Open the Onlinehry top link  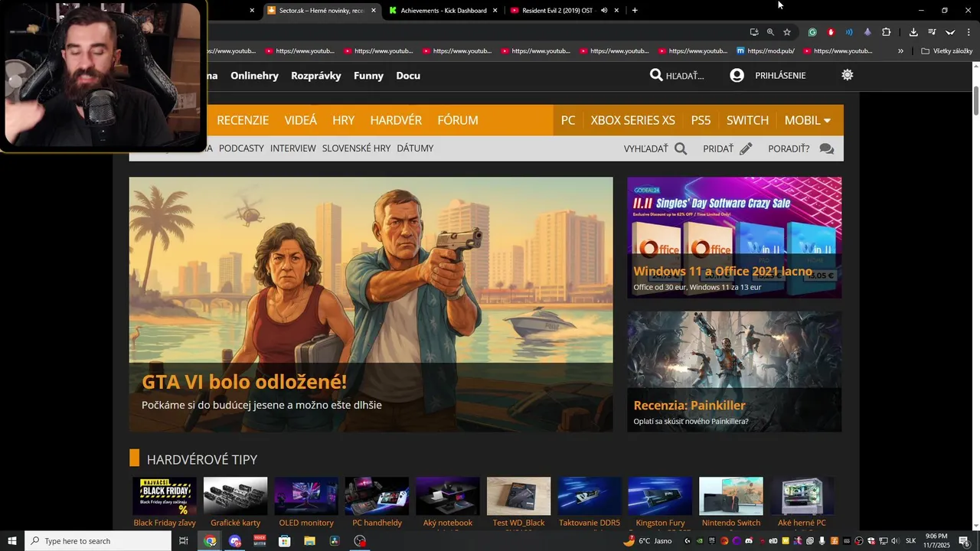tap(254, 76)
